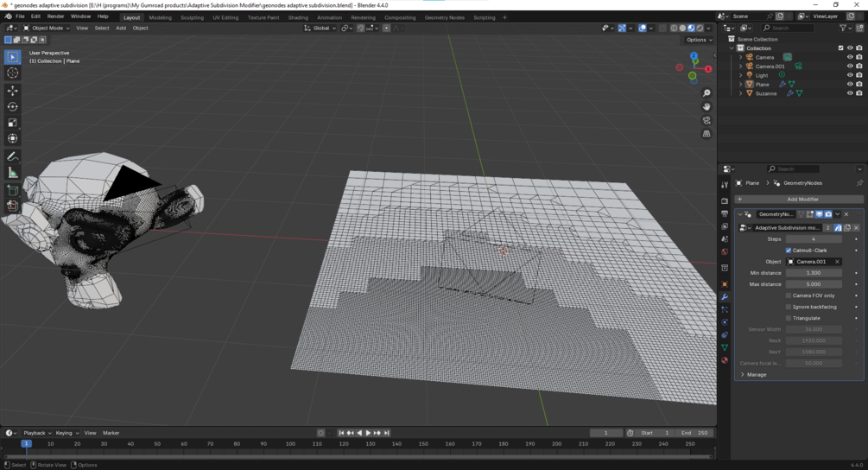This screenshot has height=470, width=868.
Task: Expand the Suzanne outliner row
Action: (741, 93)
